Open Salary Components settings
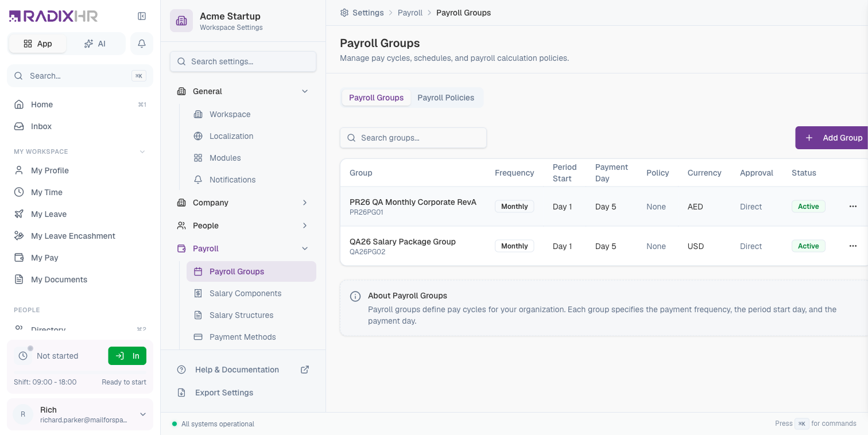This screenshot has width=868, height=435. [251, 293]
